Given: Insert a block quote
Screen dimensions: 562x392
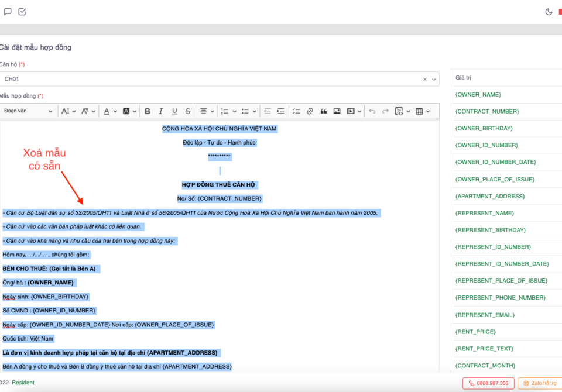Looking at the screenshot, I should [323, 111].
